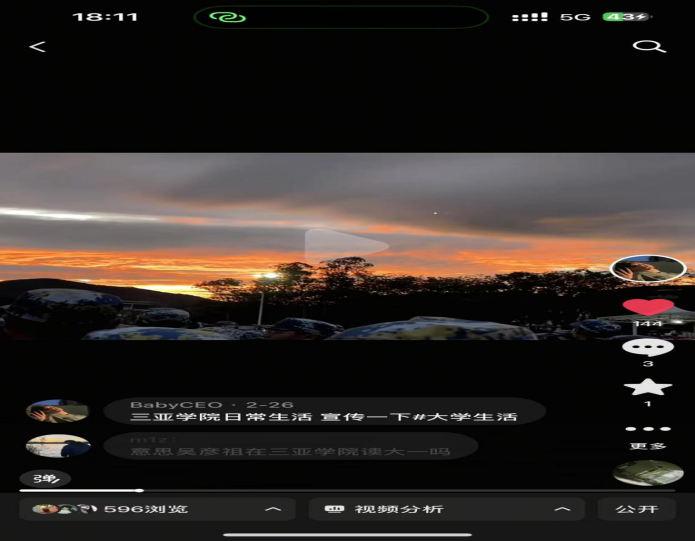Tap the green pill indicator in status bar
This screenshot has width=695, height=541.
(341, 17)
